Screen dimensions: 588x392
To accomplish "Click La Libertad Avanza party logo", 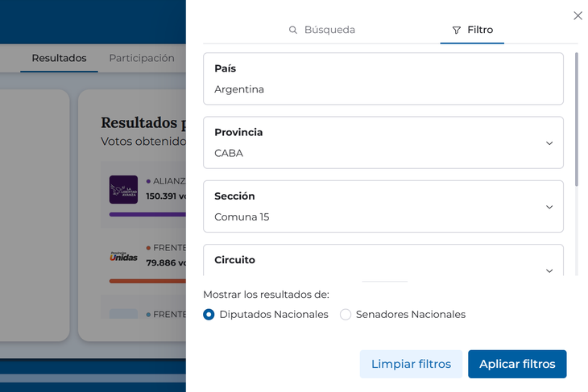I will tap(123, 189).
